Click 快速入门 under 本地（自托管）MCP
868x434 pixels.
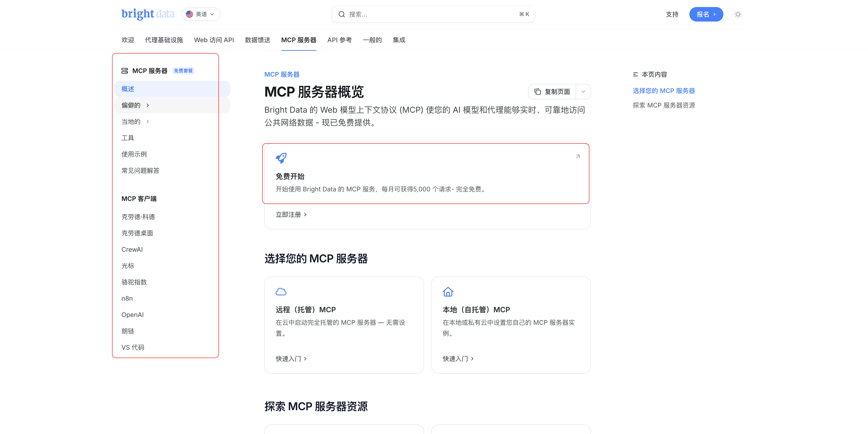(x=458, y=358)
